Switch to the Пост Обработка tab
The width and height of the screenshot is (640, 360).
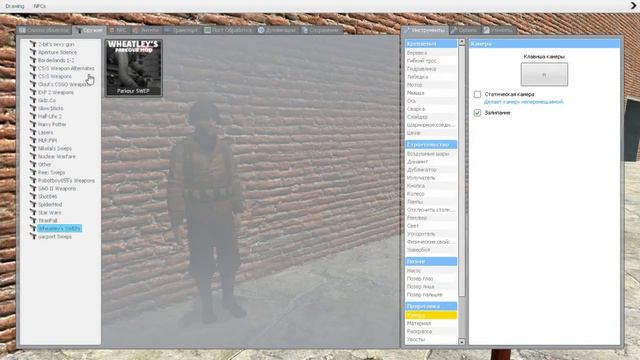point(228,30)
